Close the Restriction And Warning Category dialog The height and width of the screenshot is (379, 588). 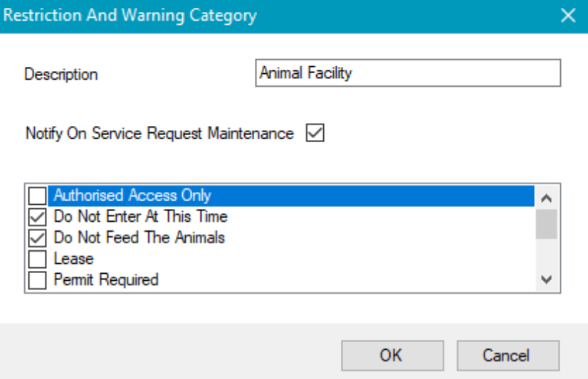568,16
